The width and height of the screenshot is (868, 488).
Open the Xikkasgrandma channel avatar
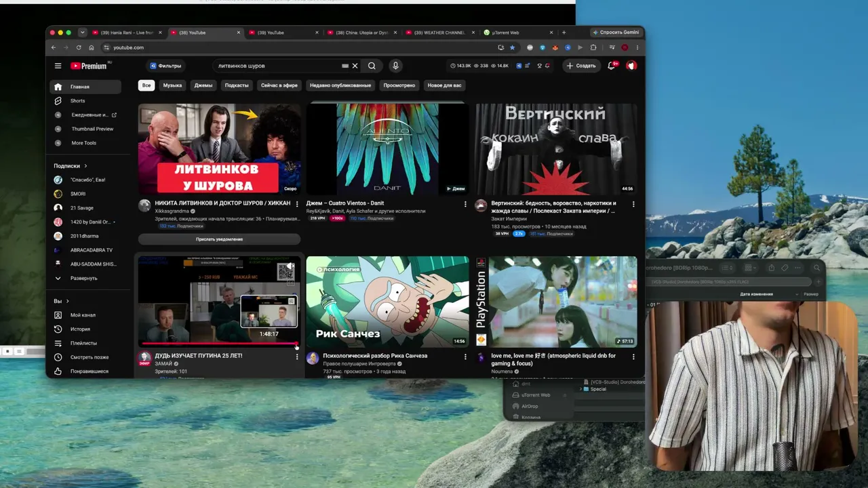click(x=144, y=205)
